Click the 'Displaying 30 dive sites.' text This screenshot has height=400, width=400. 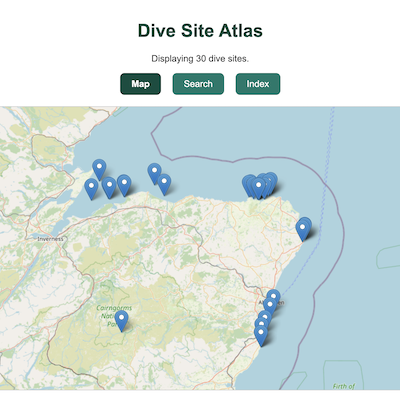[200, 59]
